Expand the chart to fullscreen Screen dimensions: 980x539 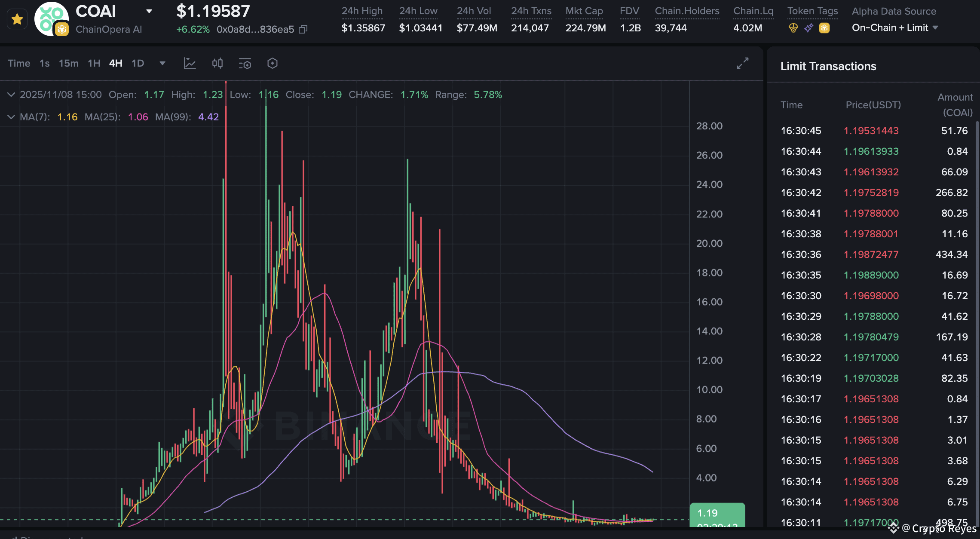[x=742, y=64]
